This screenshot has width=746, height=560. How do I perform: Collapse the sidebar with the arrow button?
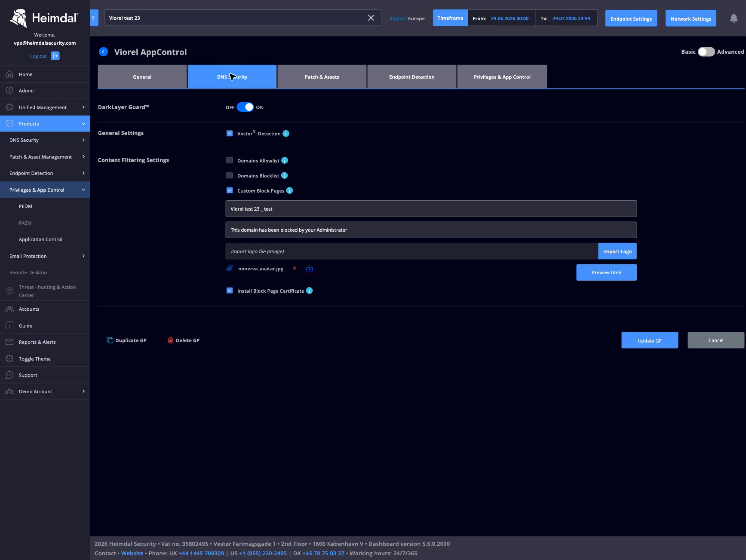click(x=94, y=18)
